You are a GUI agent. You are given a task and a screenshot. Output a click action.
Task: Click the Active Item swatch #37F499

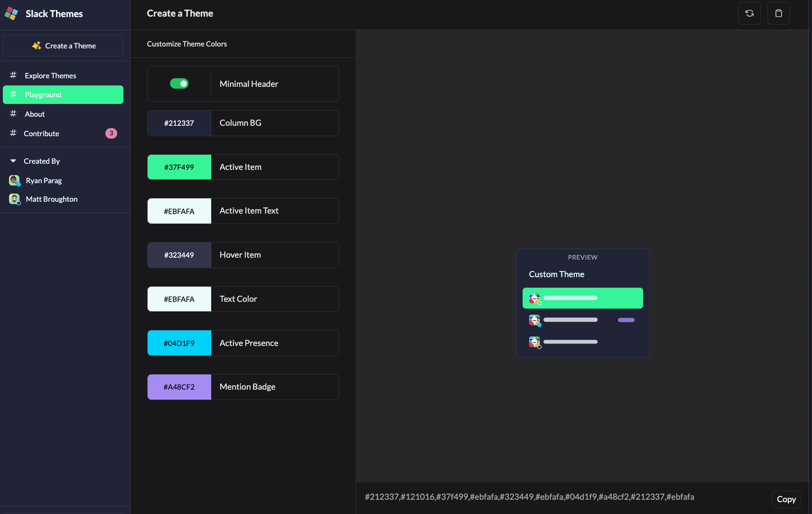pos(179,167)
